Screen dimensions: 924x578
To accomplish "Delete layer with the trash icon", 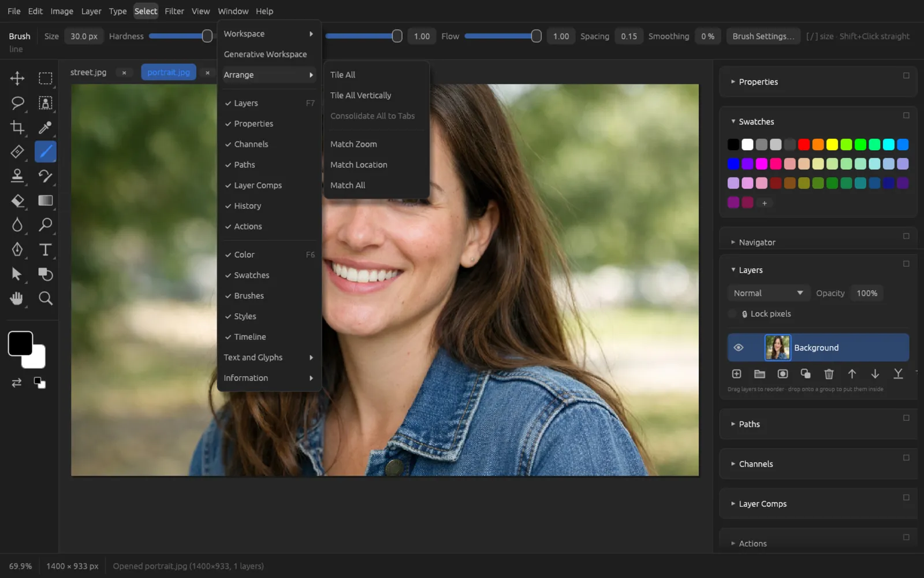I will [x=829, y=374].
